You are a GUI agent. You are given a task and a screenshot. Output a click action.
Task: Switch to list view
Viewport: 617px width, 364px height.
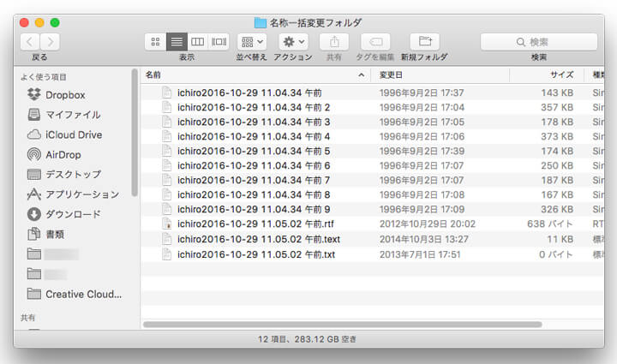[x=177, y=42]
